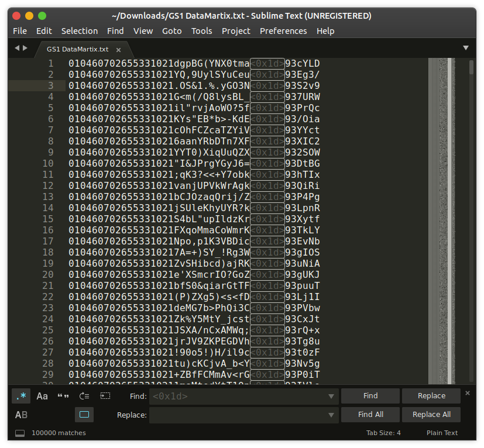Click the text '93TkLY' on line 16
The height and width of the screenshot is (448, 484).
(302, 230)
